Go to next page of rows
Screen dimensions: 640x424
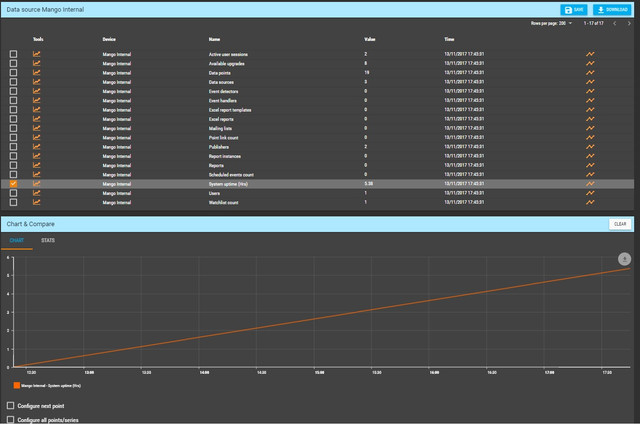(x=629, y=23)
